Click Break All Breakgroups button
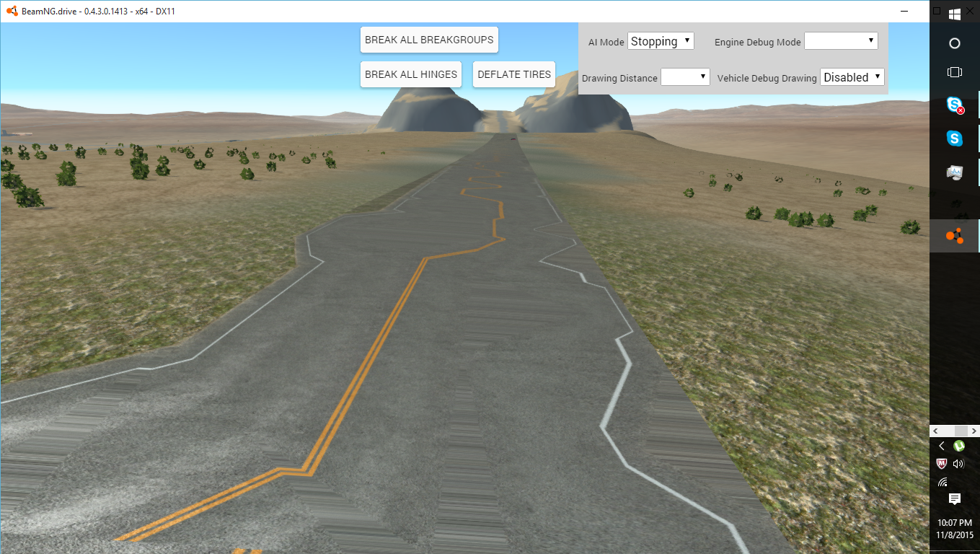 point(429,40)
